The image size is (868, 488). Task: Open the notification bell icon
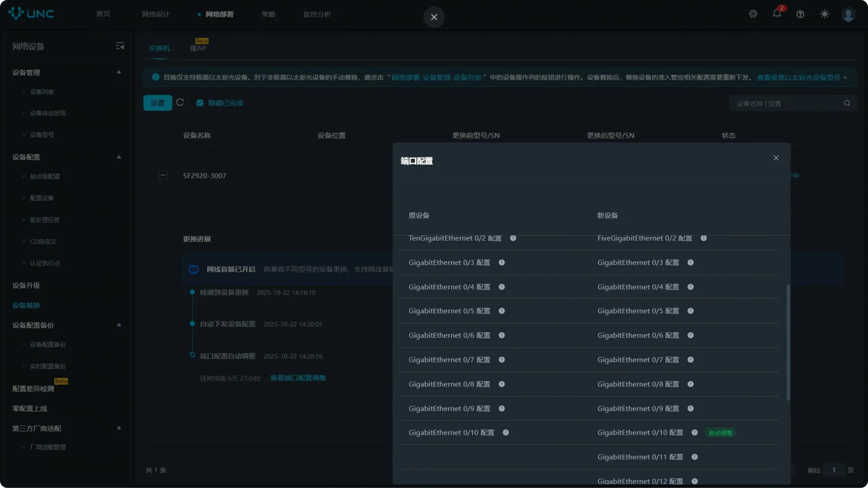777,14
